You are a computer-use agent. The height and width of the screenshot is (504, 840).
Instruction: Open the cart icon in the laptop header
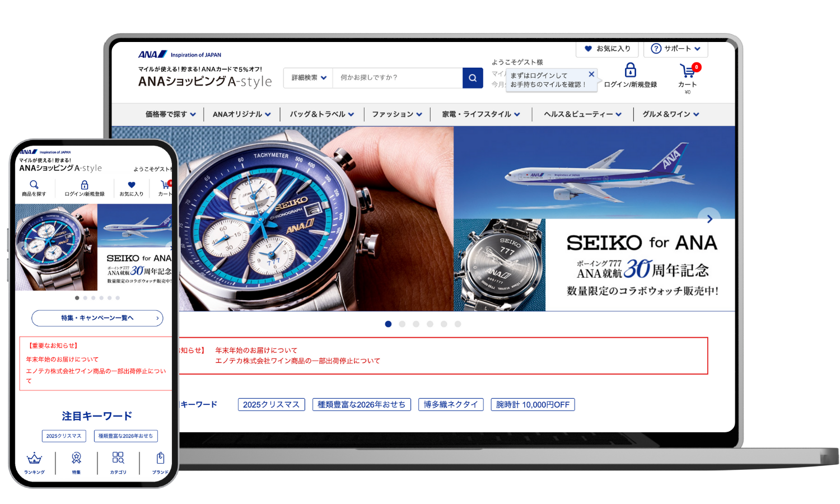click(x=687, y=71)
